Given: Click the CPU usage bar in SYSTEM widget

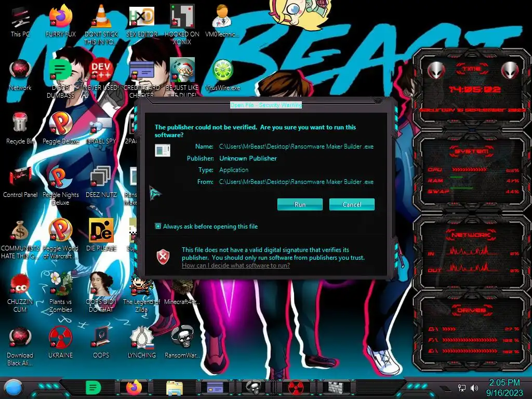Looking at the screenshot, I should (x=470, y=170).
